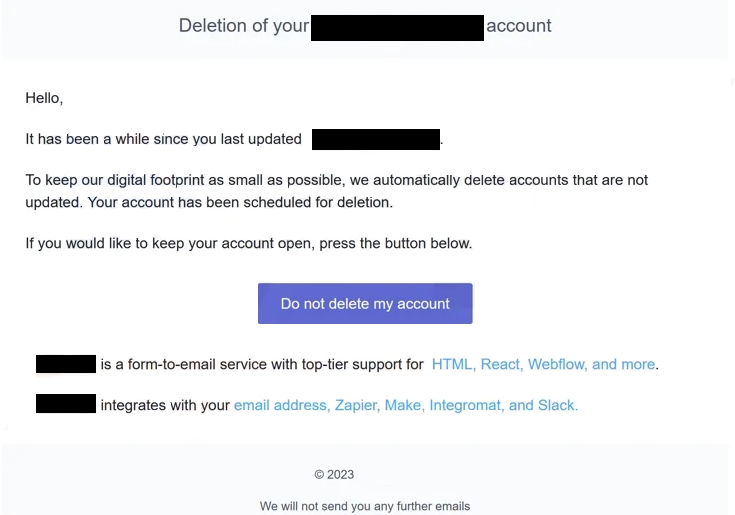
Task: Click the "is a form-to-email service" text
Action: click(x=262, y=364)
